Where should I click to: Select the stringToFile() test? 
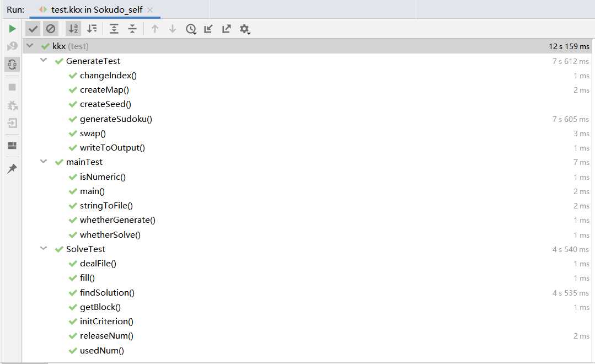click(x=307, y=206)
